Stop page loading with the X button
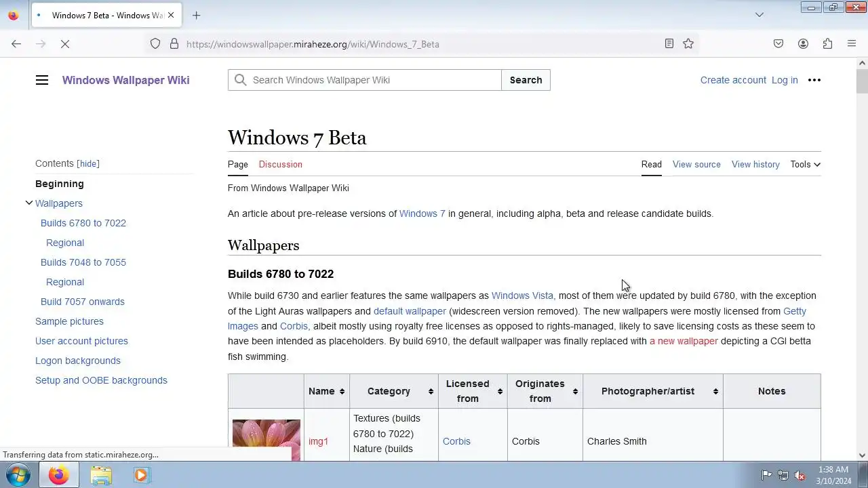This screenshot has width=868, height=488. pos(65,44)
